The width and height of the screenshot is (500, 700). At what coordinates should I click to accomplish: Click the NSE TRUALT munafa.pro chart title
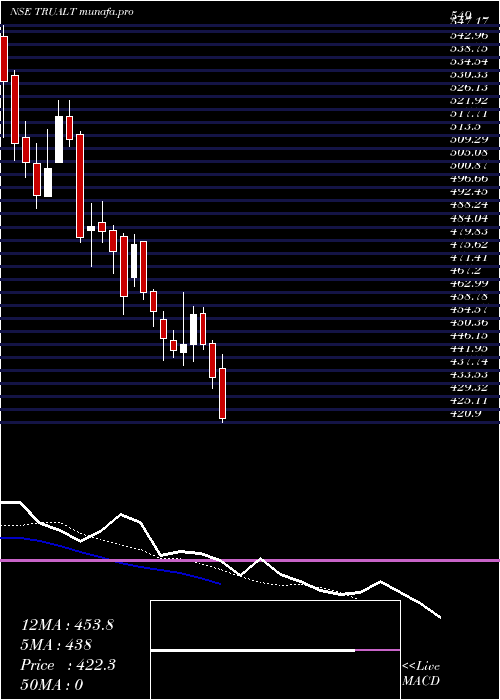(x=72, y=12)
